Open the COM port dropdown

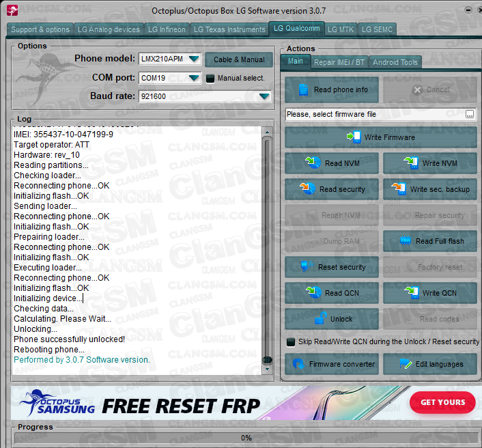pyautogui.click(x=194, y=78)
